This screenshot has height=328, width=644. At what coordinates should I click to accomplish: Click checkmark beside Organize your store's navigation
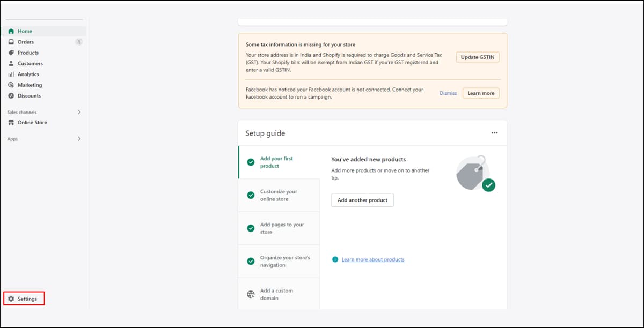coord(251,262)
